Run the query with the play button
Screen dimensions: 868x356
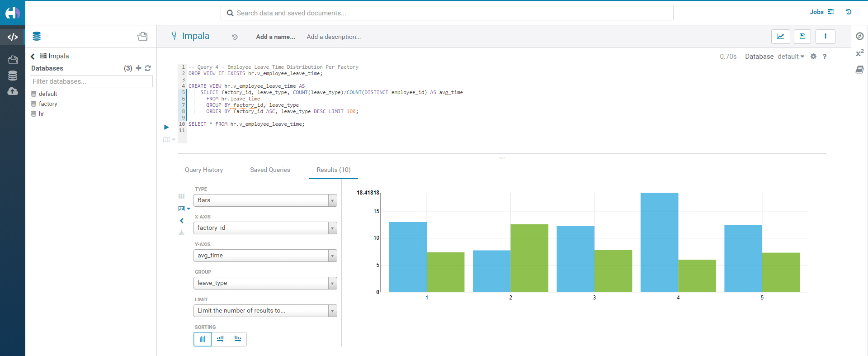tap(166, 127)
